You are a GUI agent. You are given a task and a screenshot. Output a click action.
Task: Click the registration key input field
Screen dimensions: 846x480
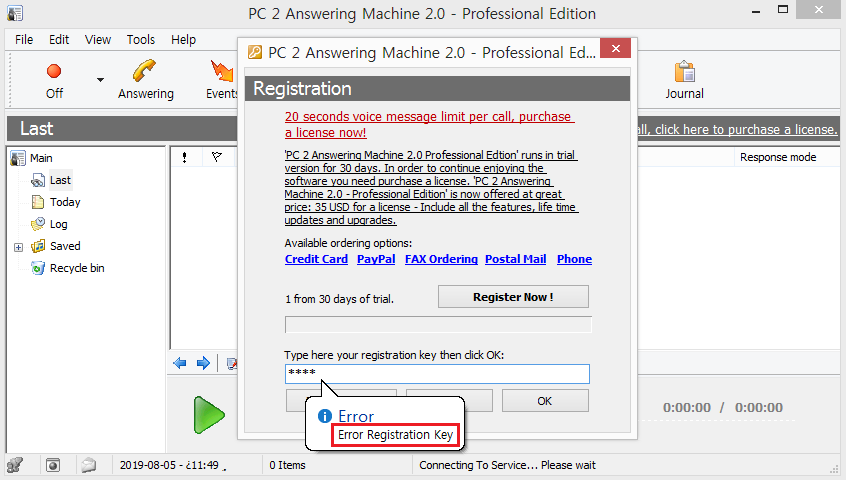pyautogui.click(x=437, y=374)
